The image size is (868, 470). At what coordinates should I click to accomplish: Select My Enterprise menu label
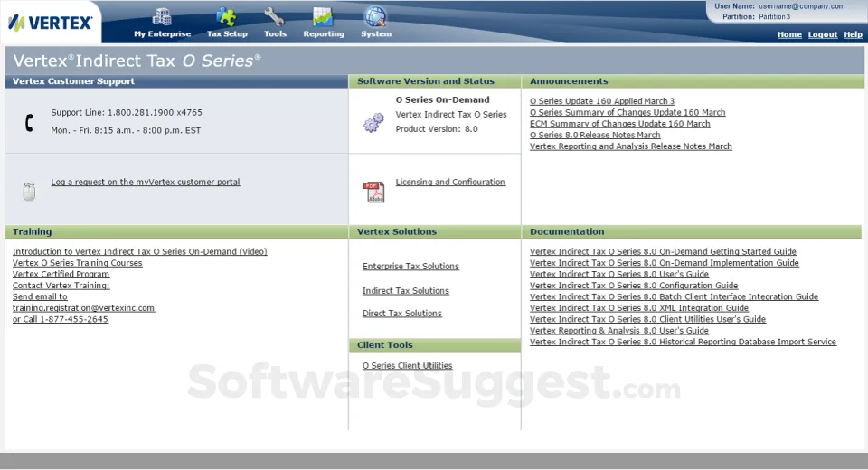(x=162, y=33)
